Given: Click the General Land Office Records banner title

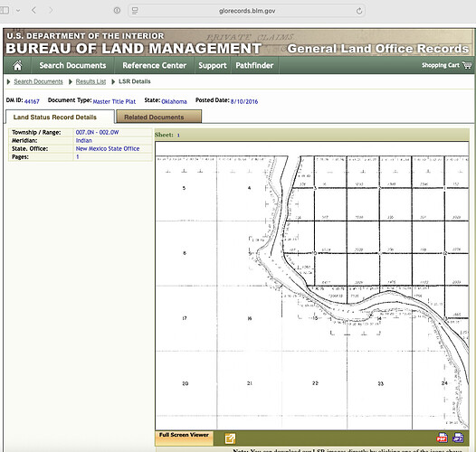Looking at the screenshot, I should (x=378, y=49).
